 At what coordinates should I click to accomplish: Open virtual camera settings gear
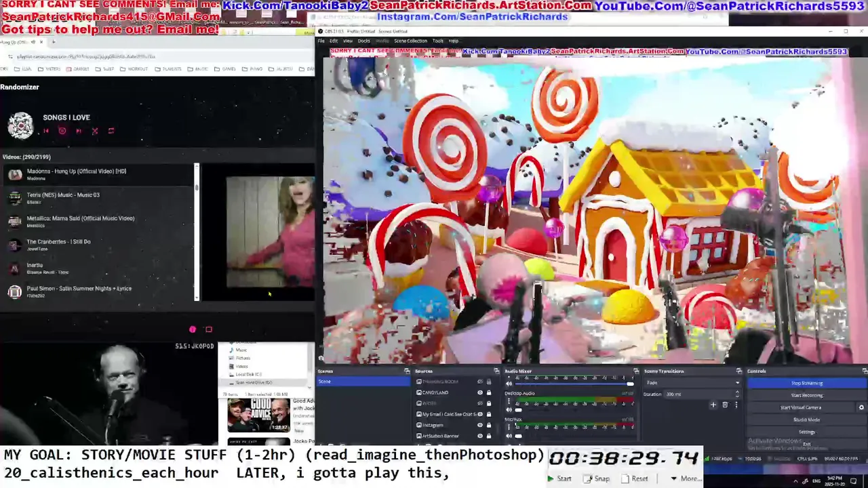(x=861, y=407)
